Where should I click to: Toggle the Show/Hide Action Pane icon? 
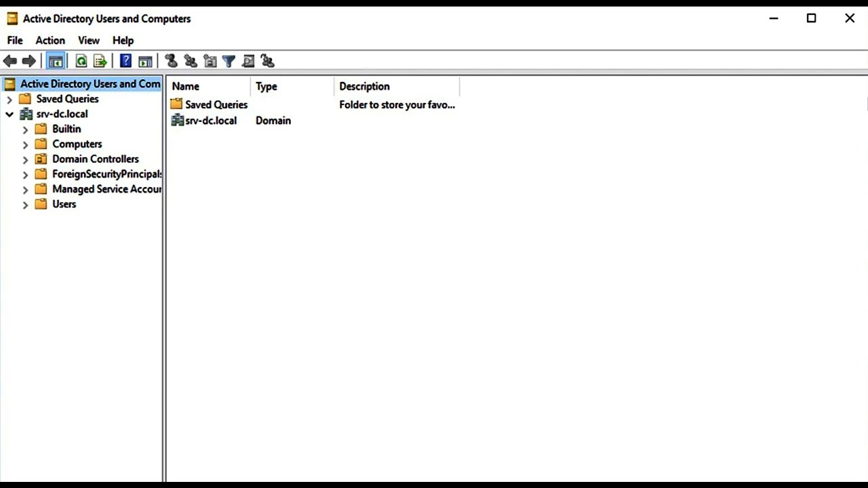coord(145,62)
